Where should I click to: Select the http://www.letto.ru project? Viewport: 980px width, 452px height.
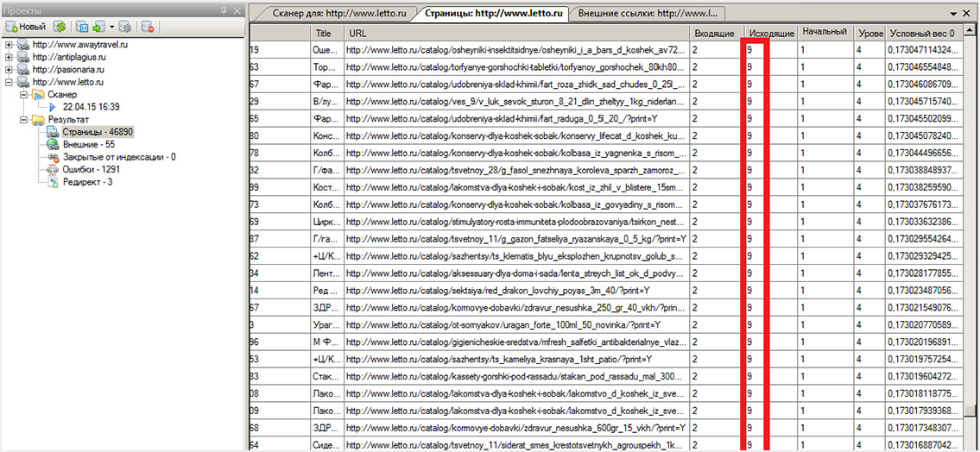click(x=68, y=83)
